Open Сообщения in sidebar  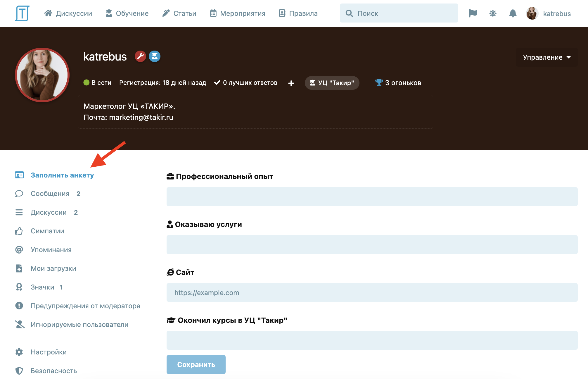[50, 194]
